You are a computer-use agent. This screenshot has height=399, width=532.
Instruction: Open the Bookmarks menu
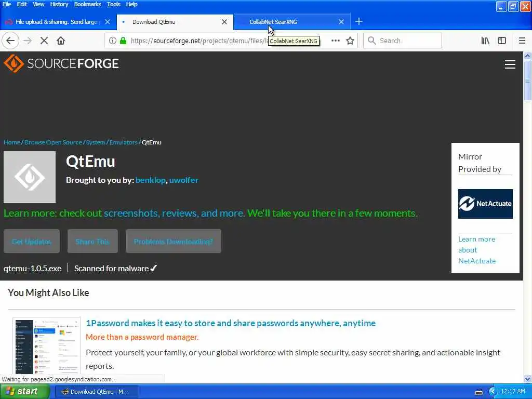point(87,4)
